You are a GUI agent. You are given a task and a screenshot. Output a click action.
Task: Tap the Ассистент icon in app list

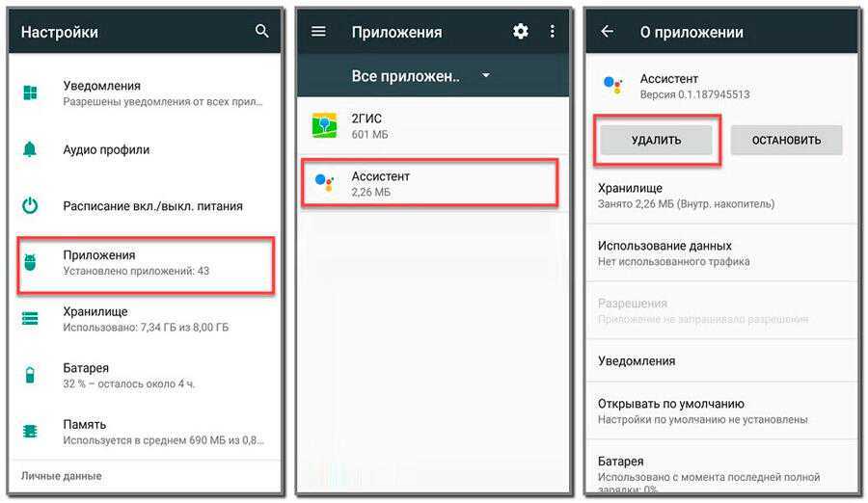(324, 183)
